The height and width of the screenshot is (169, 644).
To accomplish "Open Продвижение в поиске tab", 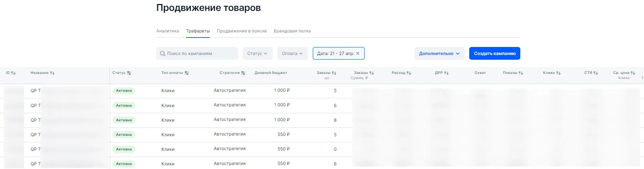I will (x=242, y=31).
